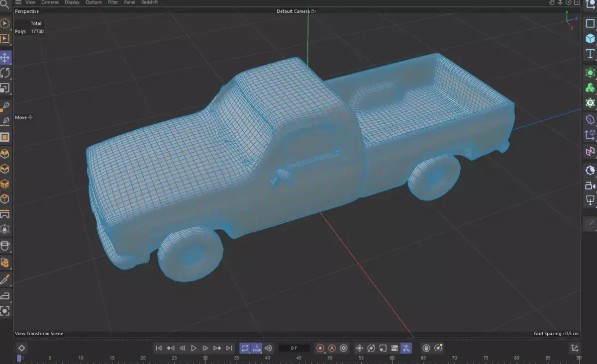Image resolution: width=597 pixels, height=364 pixels.
Task: Click the Paint brush tool icon
Action: [5, 279]
